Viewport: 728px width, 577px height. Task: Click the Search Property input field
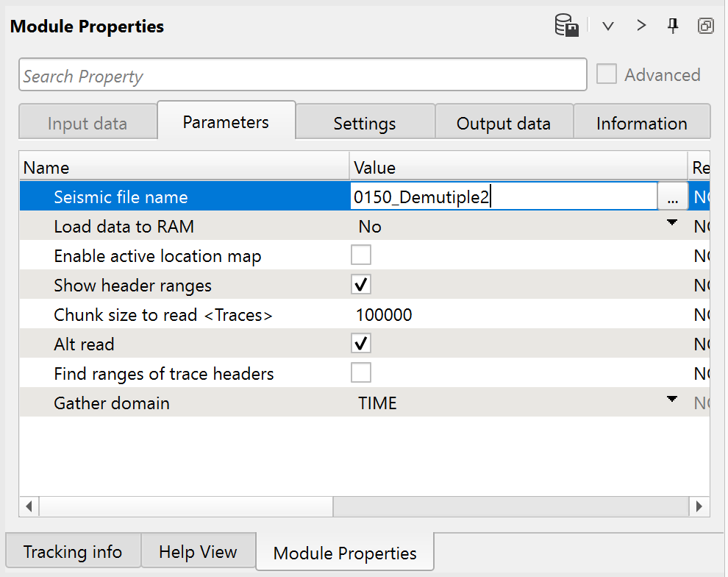(x=302, y=76)
